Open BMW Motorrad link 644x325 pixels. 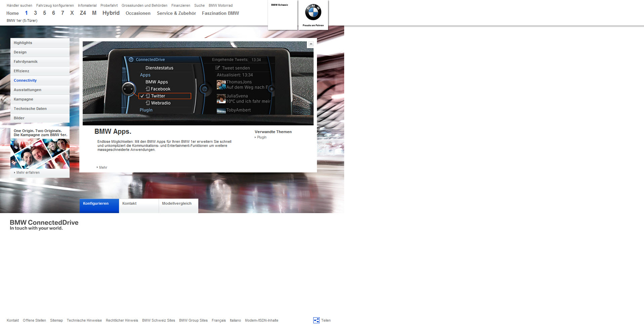coord(220,5)
